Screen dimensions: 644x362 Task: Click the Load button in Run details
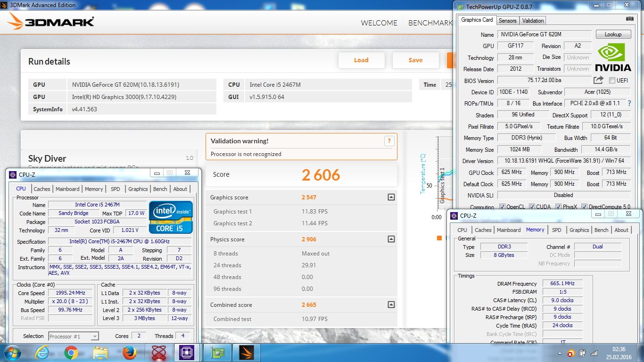361,60
